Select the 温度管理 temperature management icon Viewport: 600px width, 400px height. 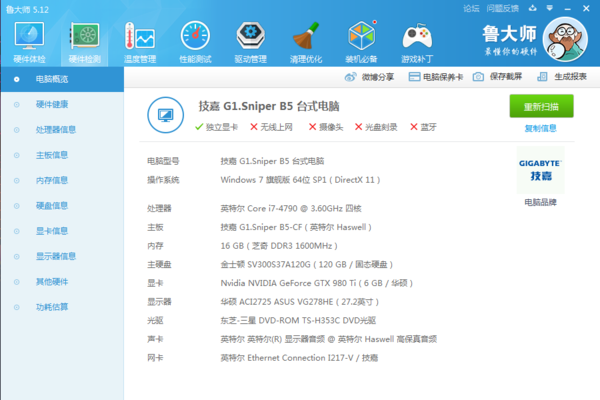point(139,41)
